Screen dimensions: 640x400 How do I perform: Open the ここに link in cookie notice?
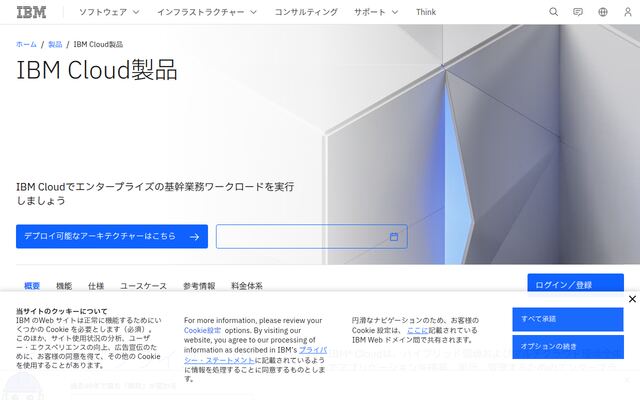click(x=418, y=330)
